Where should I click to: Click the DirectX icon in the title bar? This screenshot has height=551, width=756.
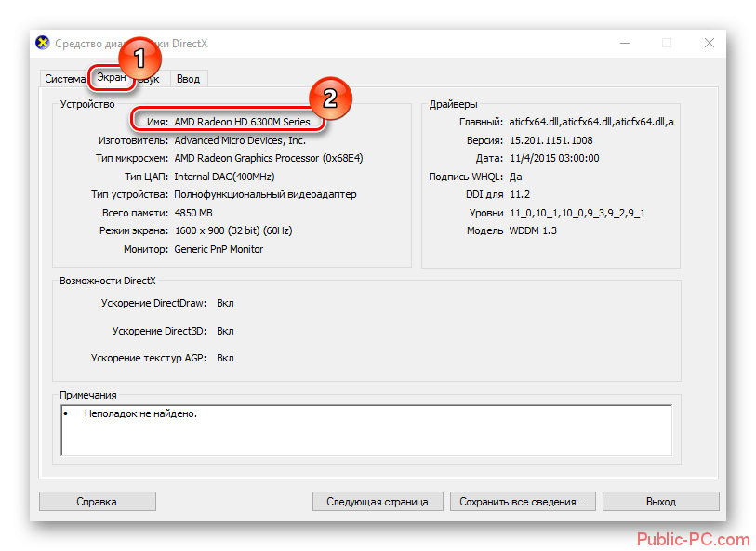(x=43, y=43)
